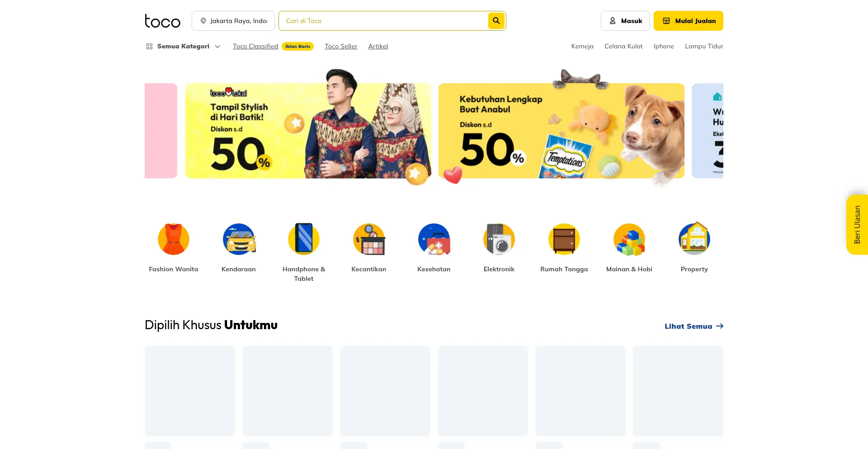
Task: Open Handphone & Tablet category icon
Action: [x=304, y=239]
